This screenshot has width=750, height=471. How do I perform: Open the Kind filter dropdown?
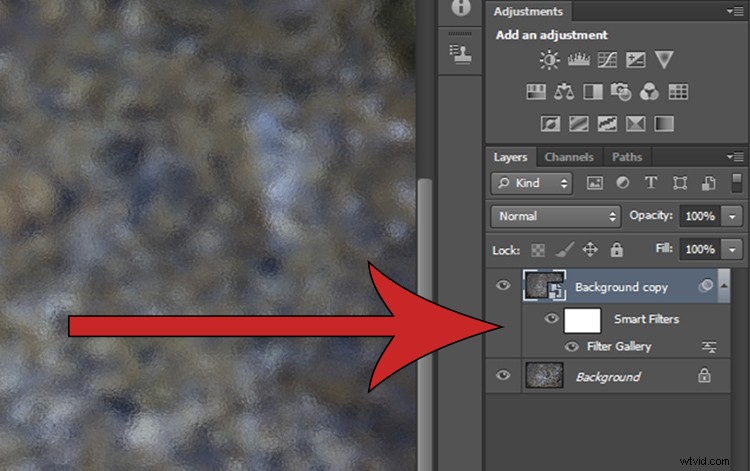[531, 183]
